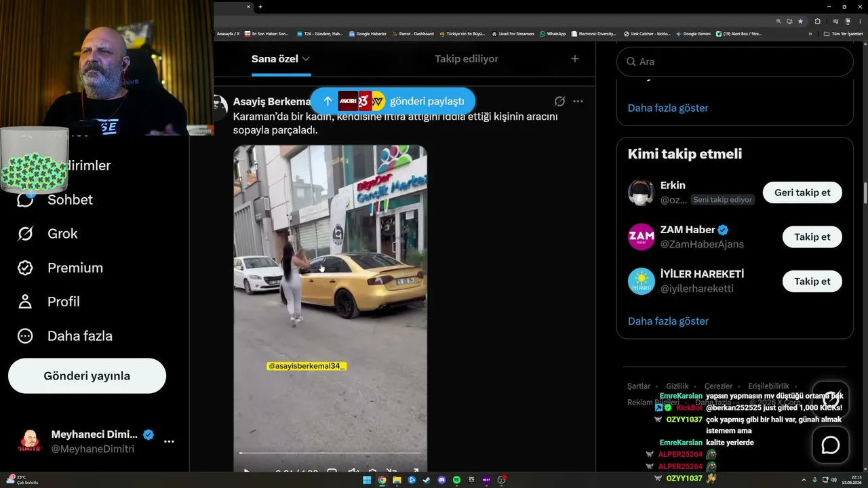Screen dimensions: 868x488
Task: Click Daha fazla göster in top panel
Action: (668, 108)
